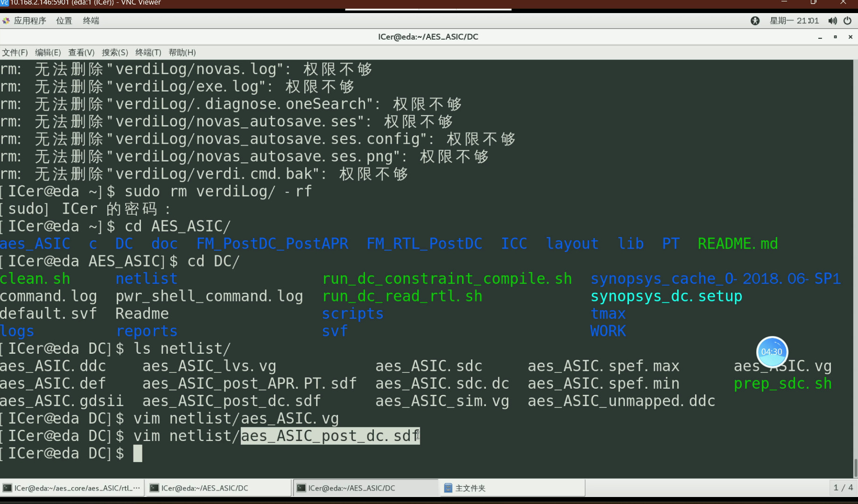Image resolution: width=858 pixels, height=504 pixels.
Task: Open the 搜索(S) menu
Action: (x=115, y=52)
